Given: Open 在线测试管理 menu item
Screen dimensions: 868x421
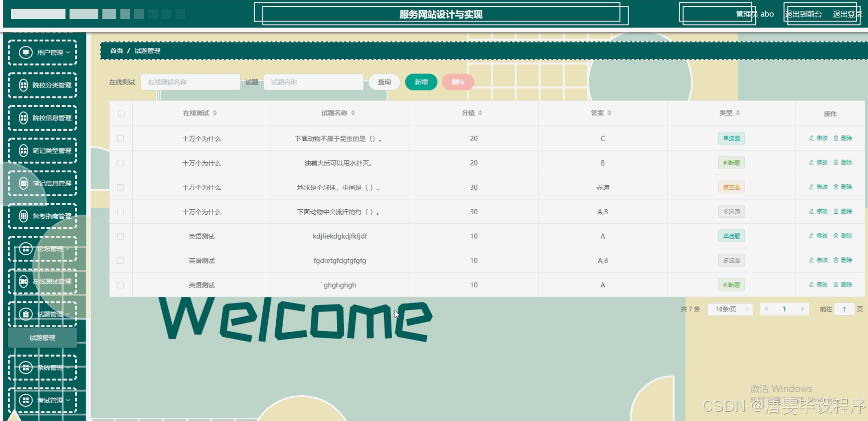Looking at the screenshot, I should tap(42, 281).
